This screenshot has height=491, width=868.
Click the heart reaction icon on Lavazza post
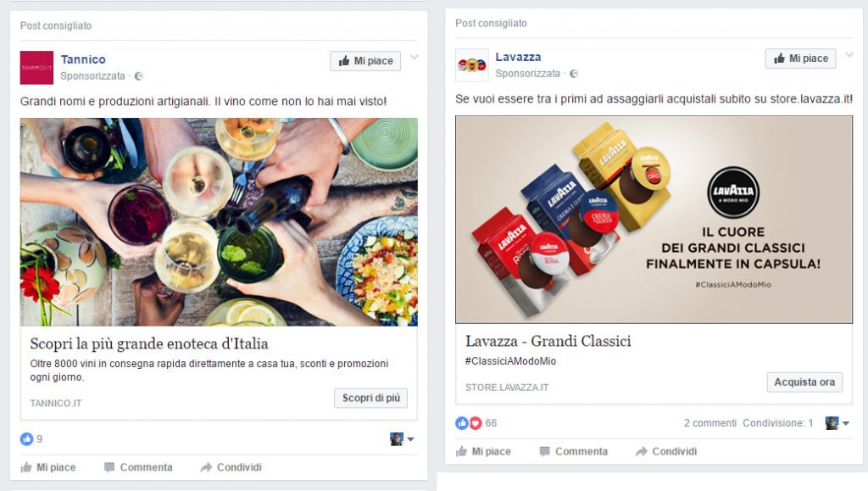(476, 423)
